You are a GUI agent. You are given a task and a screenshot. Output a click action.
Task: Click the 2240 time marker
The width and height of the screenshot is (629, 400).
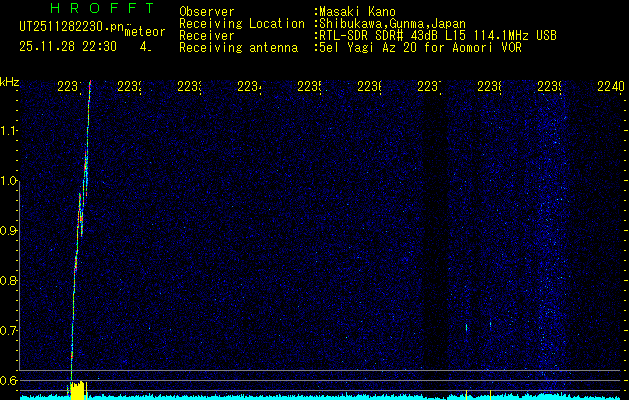point(611,86)
